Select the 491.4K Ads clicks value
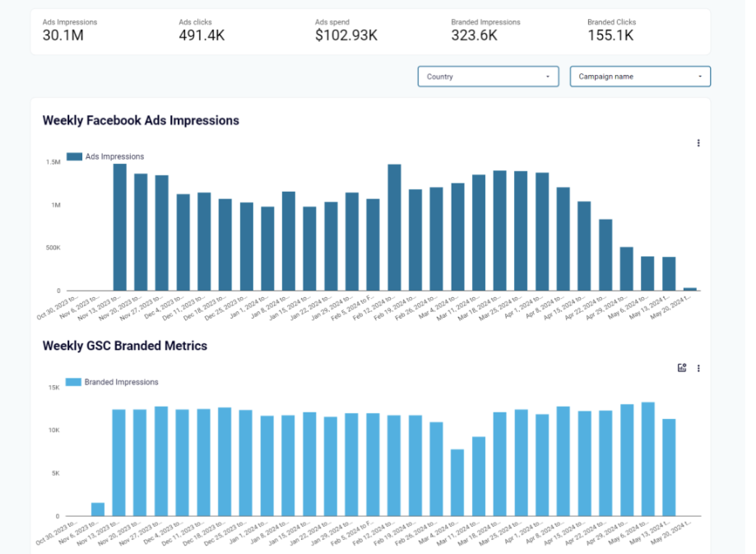Viewport: 756px width, 554px height. (202, 35)
